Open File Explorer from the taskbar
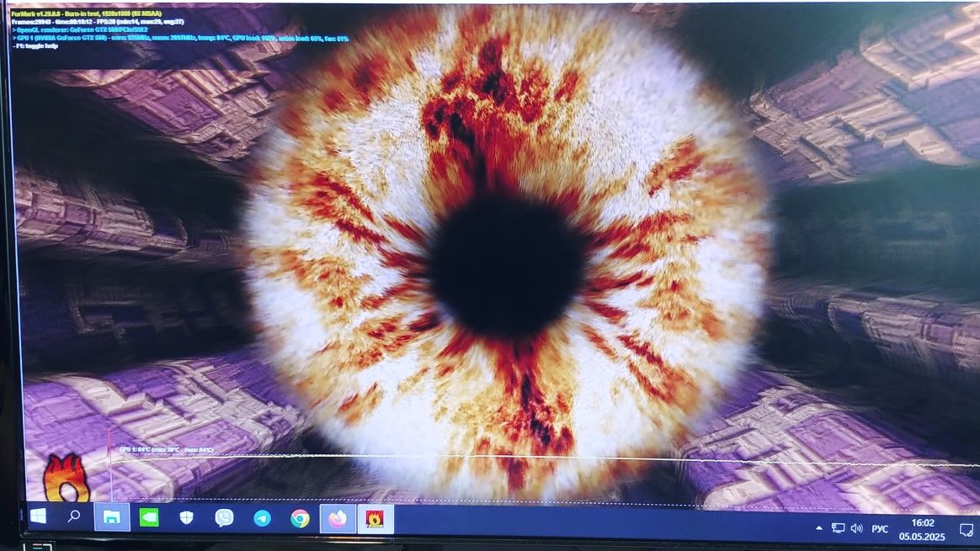The image size is (980, 551). pyautogui.click(x=112, y=517)
